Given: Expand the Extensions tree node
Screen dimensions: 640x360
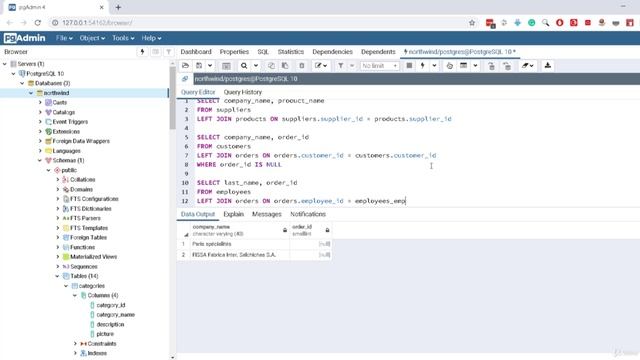Looking at the screenshot, I should pyautogui.click(x=40, y=131).
